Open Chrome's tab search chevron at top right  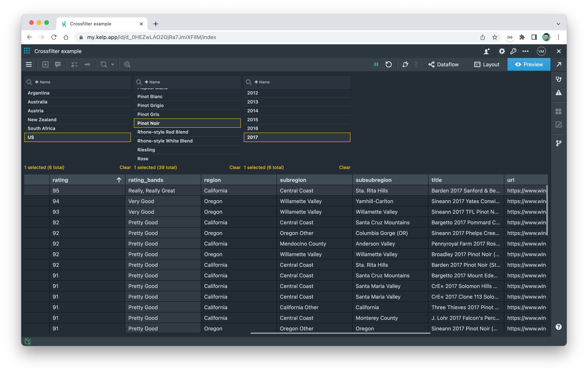pos(558,24)
